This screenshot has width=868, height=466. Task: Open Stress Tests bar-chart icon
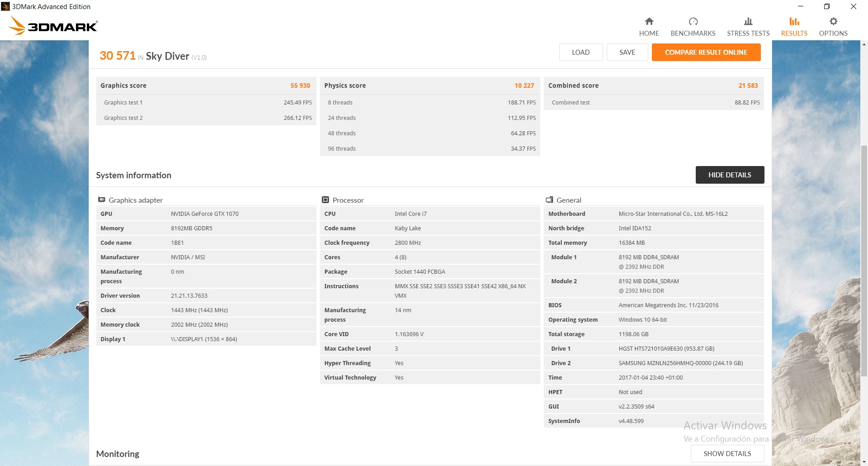[748, 21]
